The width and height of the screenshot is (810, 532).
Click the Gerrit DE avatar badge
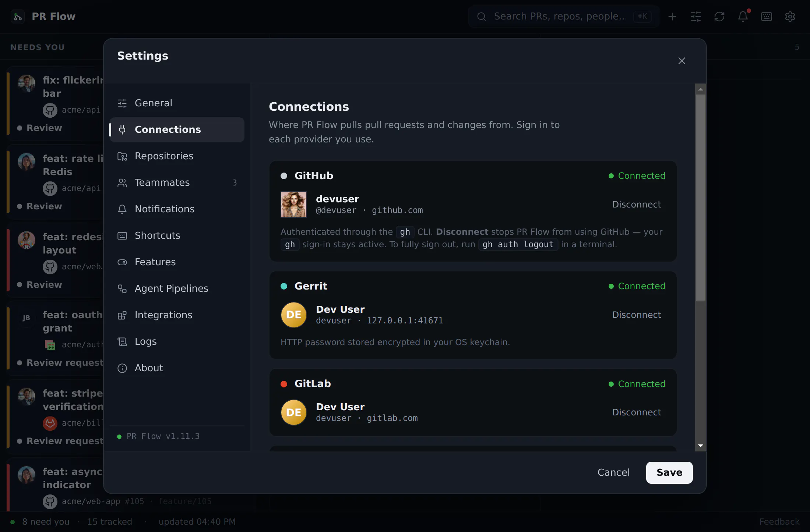pyautogui.click(x=294, y=315)
